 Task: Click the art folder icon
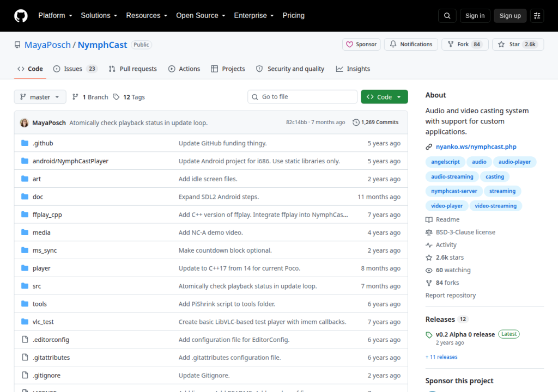(x=25, y=179)
